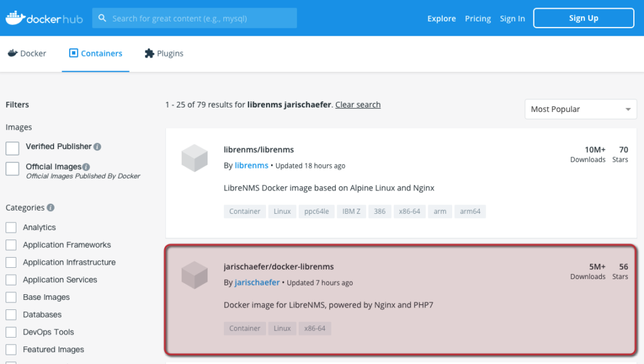The image size is (644, 364).
Task: Click the Plugins puzzle piece icon
Action: pos(150,53)
